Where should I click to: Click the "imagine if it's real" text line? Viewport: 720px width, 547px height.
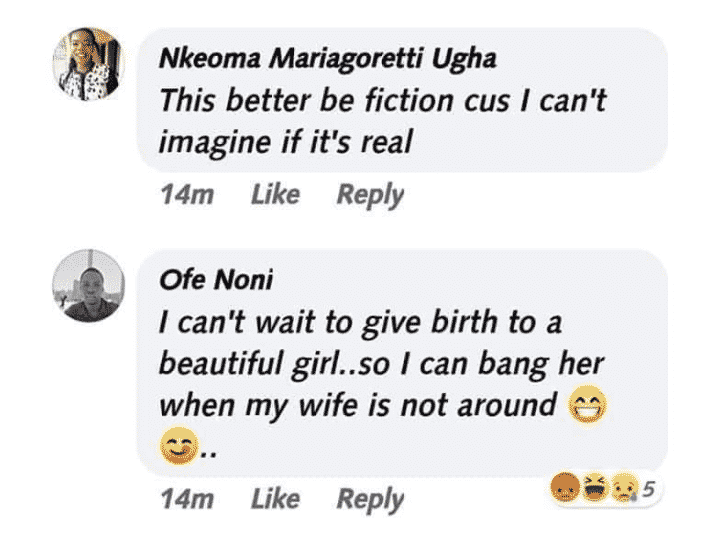point(286,143)
